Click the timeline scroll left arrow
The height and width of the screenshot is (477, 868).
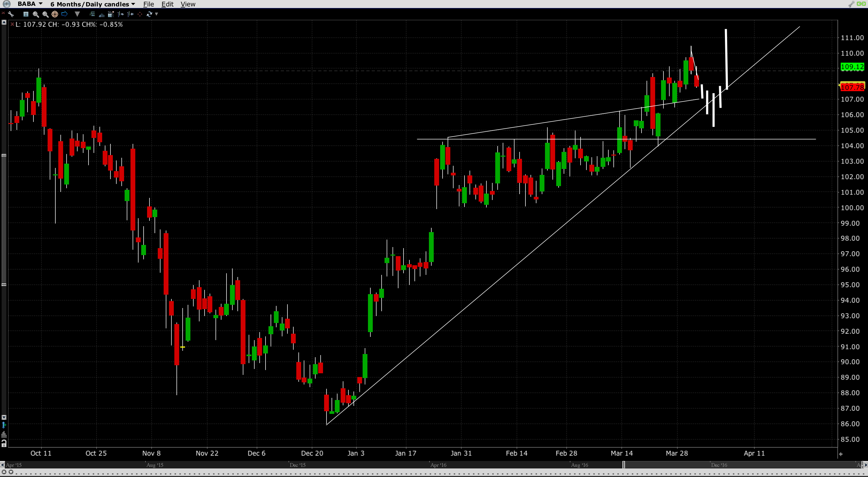(x=2, y=465)
